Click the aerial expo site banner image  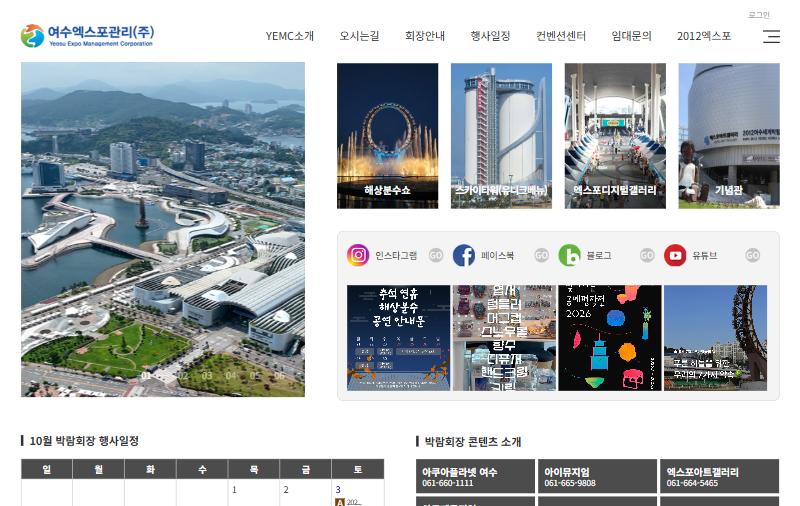click(x=163, y=230)
